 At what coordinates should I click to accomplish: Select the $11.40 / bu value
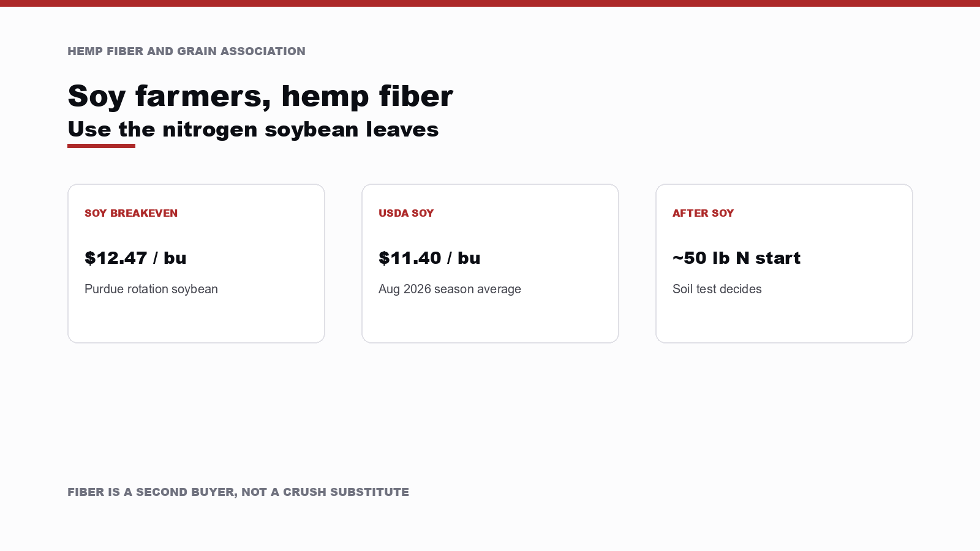[x=429, y=258]
